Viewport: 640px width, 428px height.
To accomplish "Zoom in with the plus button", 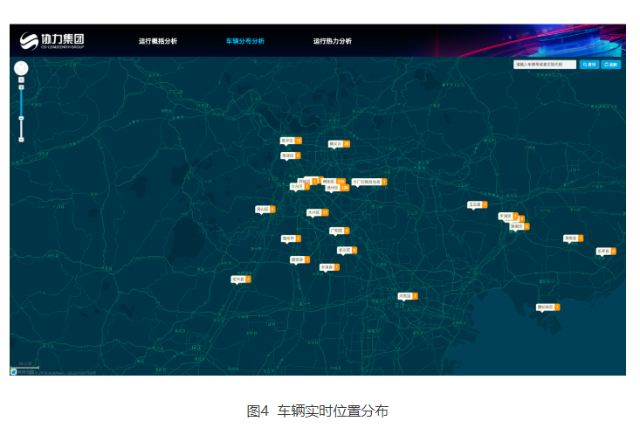I will [21, 86].
